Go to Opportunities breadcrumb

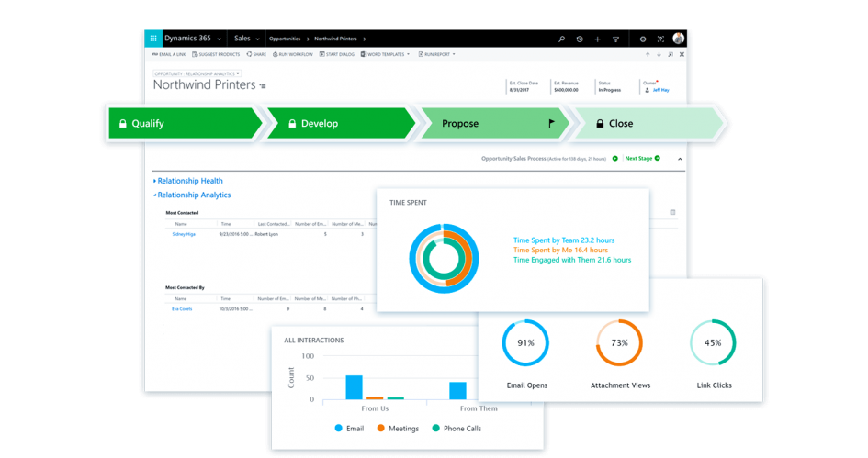(x=285, y=39)
